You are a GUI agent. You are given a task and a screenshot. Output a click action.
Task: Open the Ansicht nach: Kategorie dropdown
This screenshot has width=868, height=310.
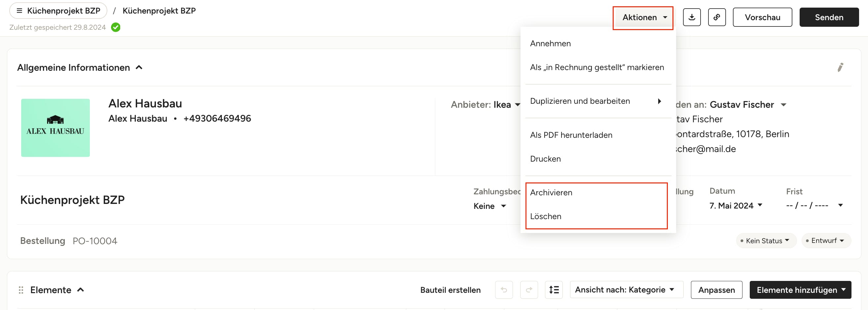[x=627, y=290]
